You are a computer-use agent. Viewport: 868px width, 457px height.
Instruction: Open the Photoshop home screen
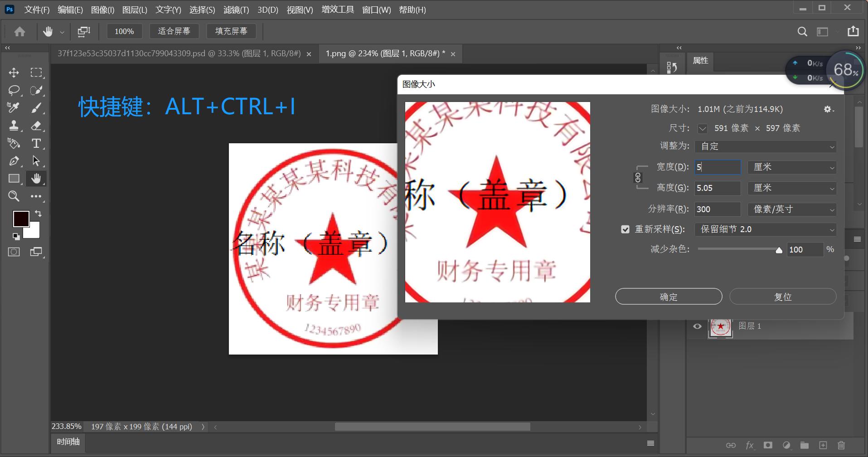click(x=19, y=31)
